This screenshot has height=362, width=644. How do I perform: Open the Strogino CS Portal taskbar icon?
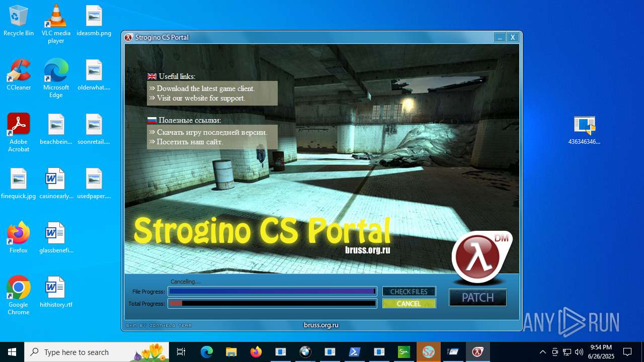tap(478, 352)
